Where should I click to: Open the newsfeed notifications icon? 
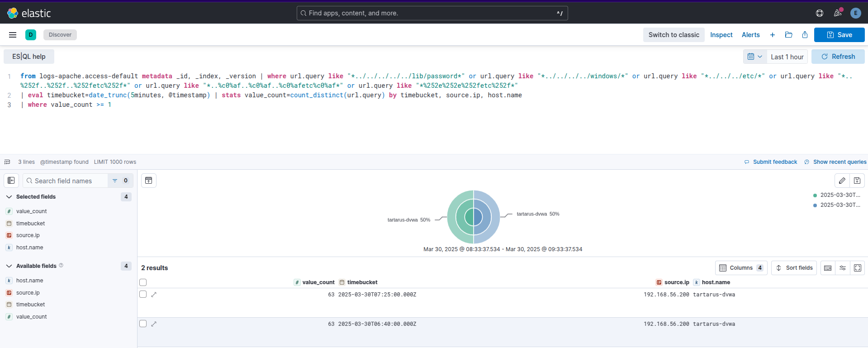(838, 13)
